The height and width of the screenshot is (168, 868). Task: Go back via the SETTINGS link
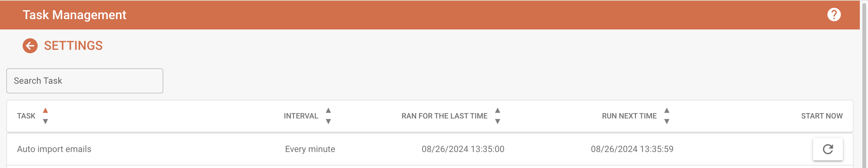point(73,46)
